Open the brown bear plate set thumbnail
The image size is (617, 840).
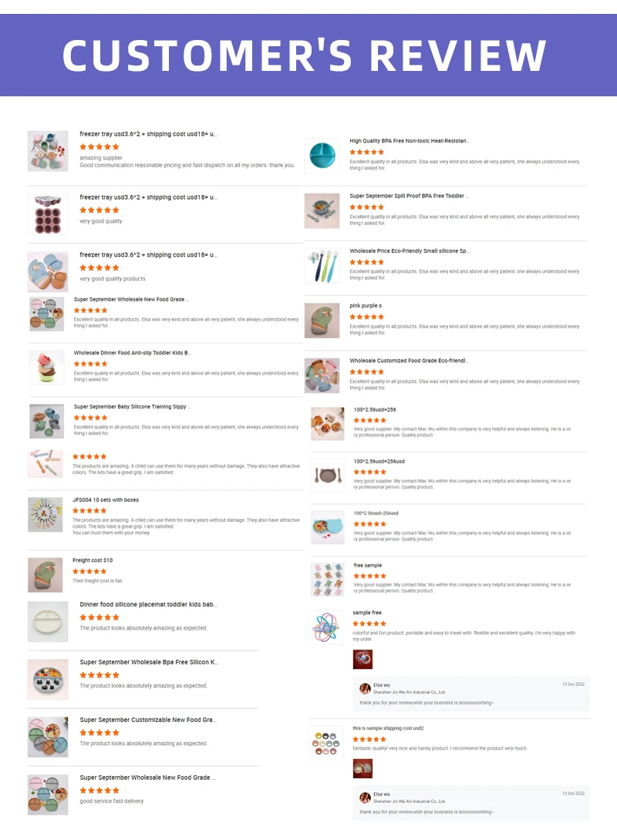pos(328,475)
